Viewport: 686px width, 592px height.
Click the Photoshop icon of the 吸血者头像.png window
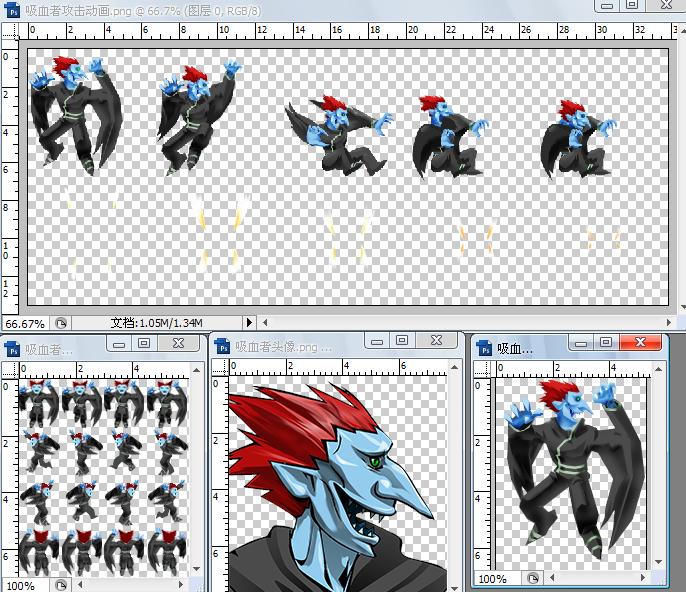[223, 347]
